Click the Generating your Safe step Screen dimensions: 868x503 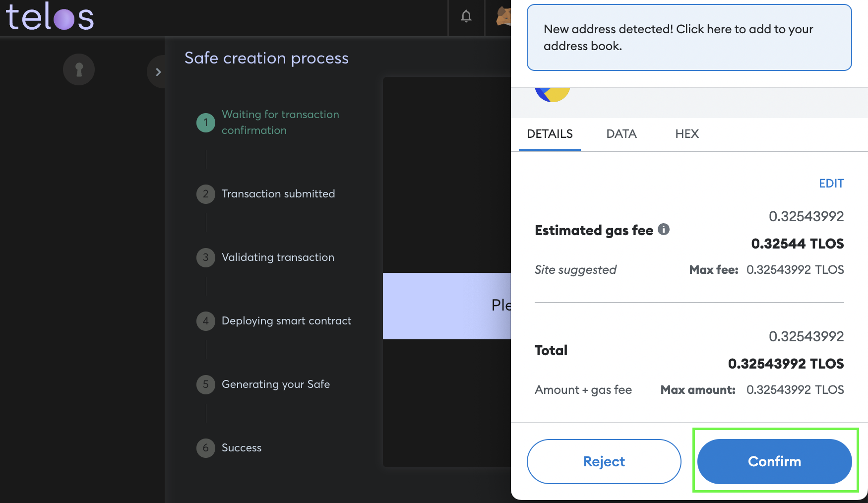pos(276,384)
